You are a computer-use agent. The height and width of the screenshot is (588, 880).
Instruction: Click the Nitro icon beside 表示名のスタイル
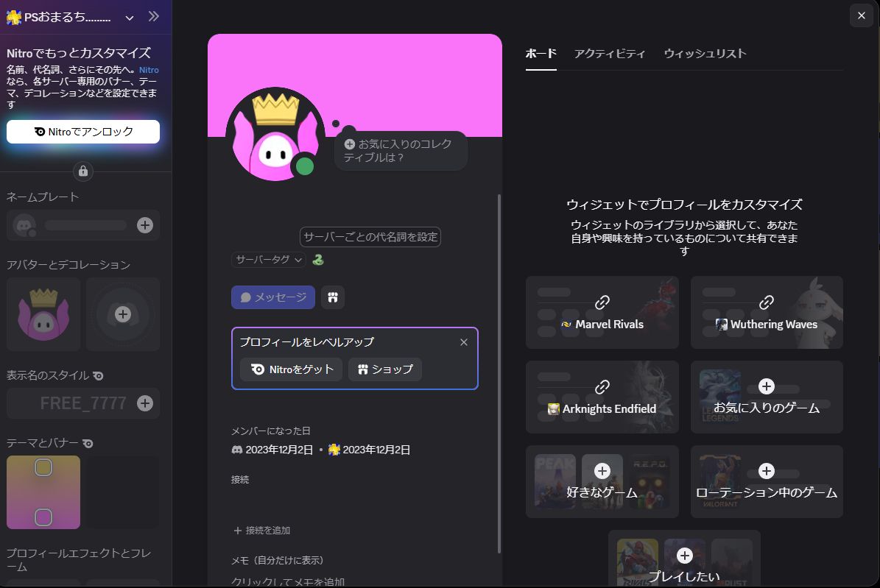point(98,376)
